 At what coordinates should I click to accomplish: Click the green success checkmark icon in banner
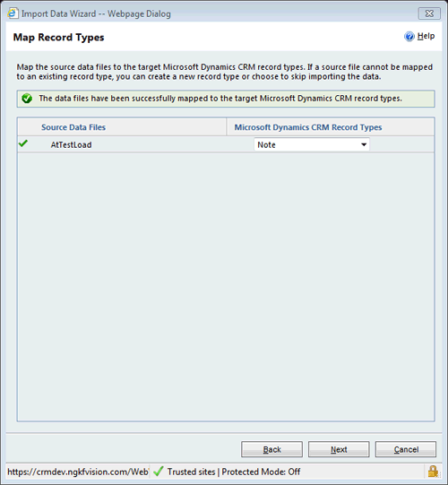click(27, 99)
